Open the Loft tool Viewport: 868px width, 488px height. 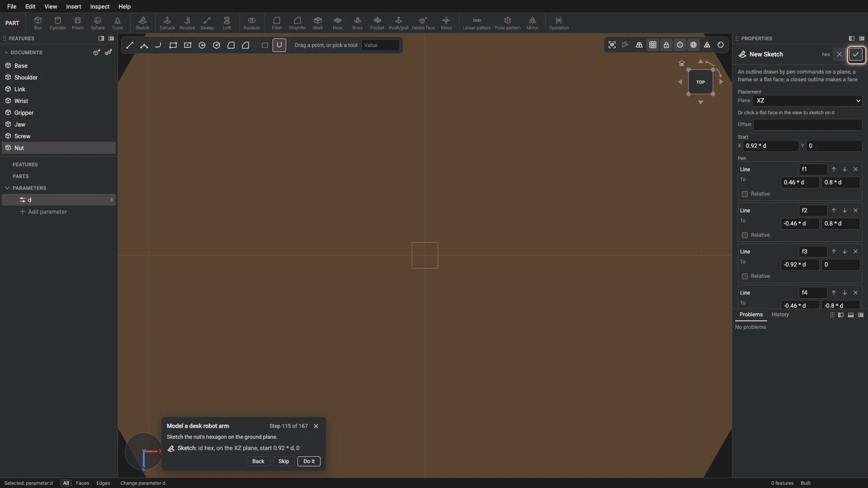227,23
